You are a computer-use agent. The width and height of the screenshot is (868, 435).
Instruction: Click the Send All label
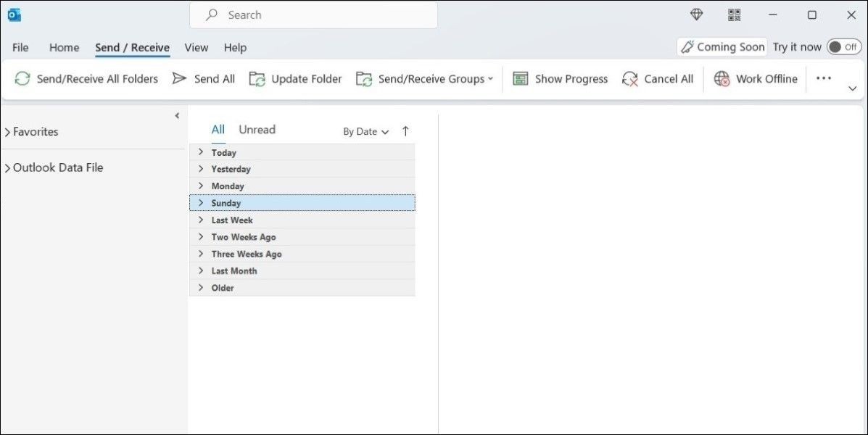pos(215,79)
